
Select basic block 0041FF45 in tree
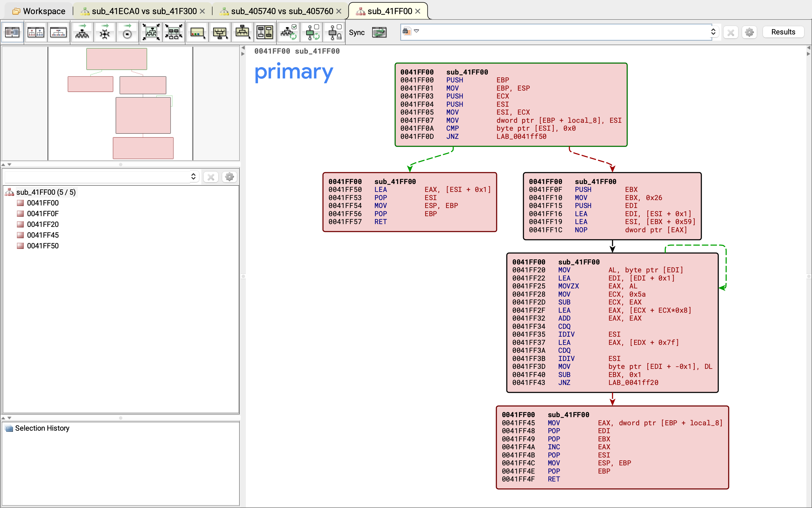coord(43,235)
